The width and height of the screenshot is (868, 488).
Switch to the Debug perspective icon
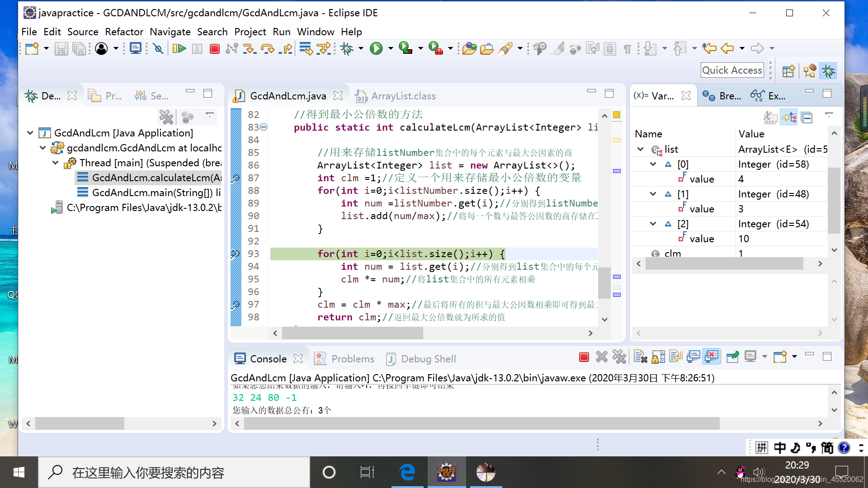(x=828, y=71)
